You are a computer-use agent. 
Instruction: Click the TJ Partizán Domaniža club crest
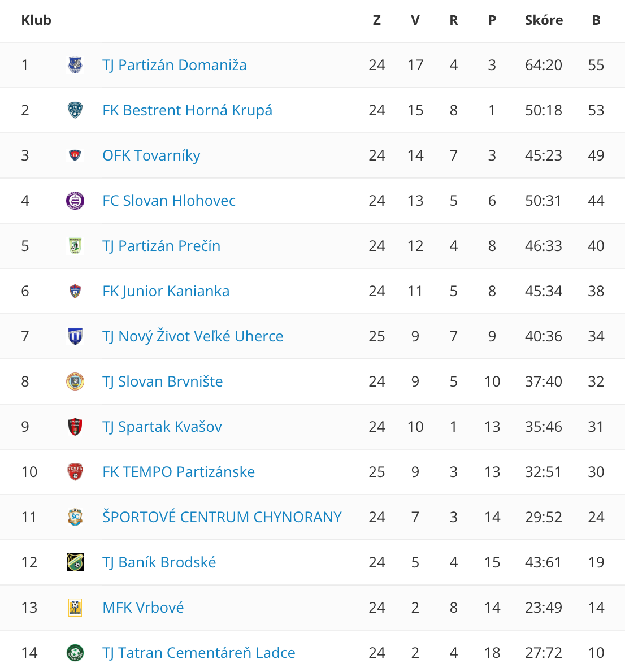click(x=75, y=65)
